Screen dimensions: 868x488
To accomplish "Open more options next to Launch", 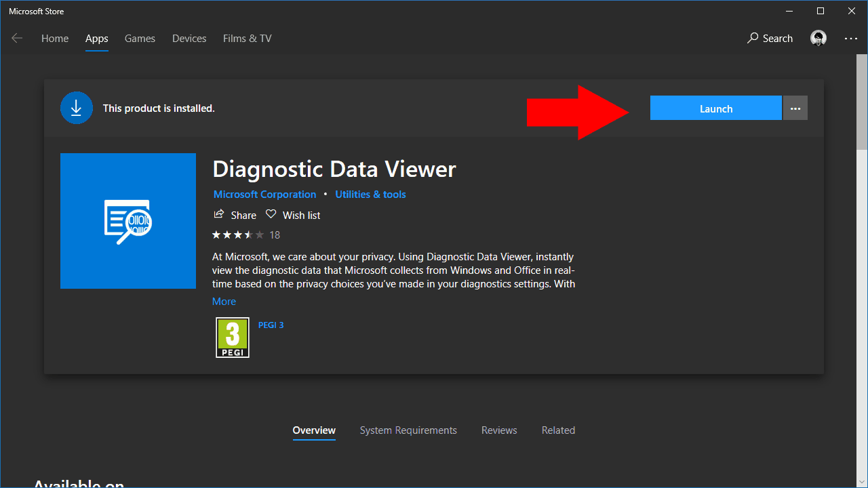I will [x=795, y=108].
